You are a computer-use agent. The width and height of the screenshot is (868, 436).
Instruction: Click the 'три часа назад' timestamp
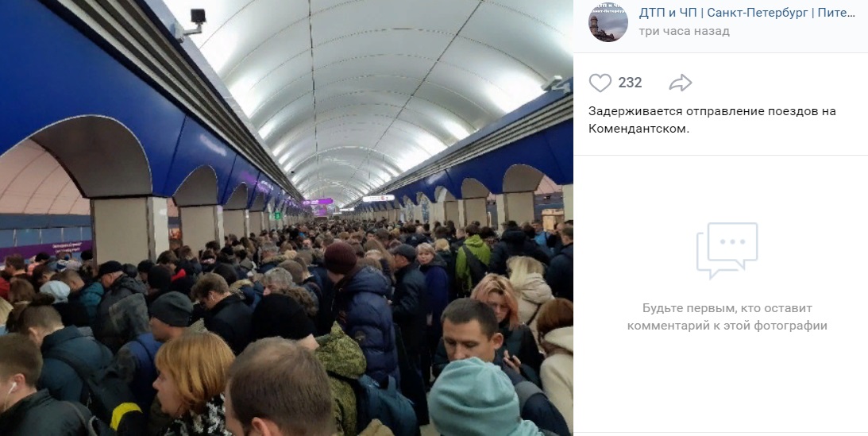[684, 31]
